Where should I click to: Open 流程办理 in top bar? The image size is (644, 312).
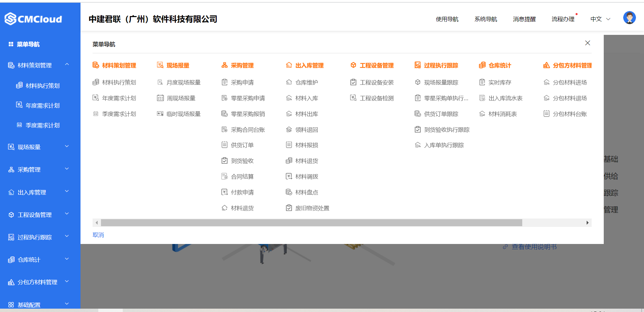pyautogui.click(x=563, y=19)
